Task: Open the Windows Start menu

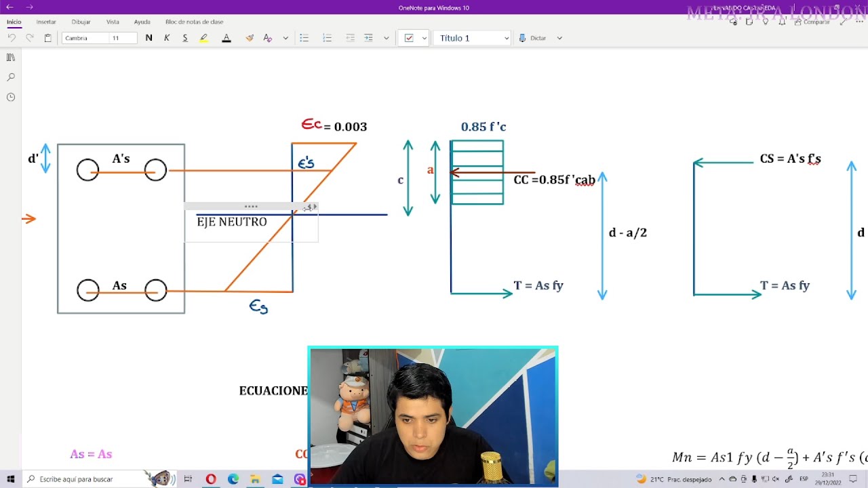Action: pos(11,479)
